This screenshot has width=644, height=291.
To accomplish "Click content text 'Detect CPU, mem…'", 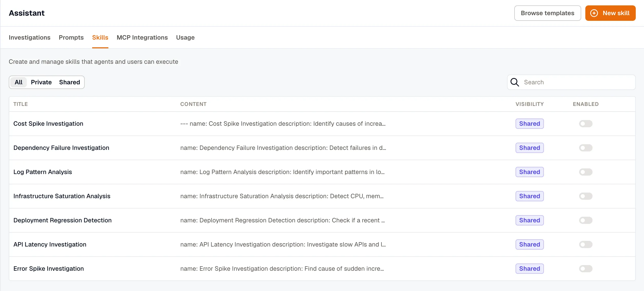I will 357,196.
